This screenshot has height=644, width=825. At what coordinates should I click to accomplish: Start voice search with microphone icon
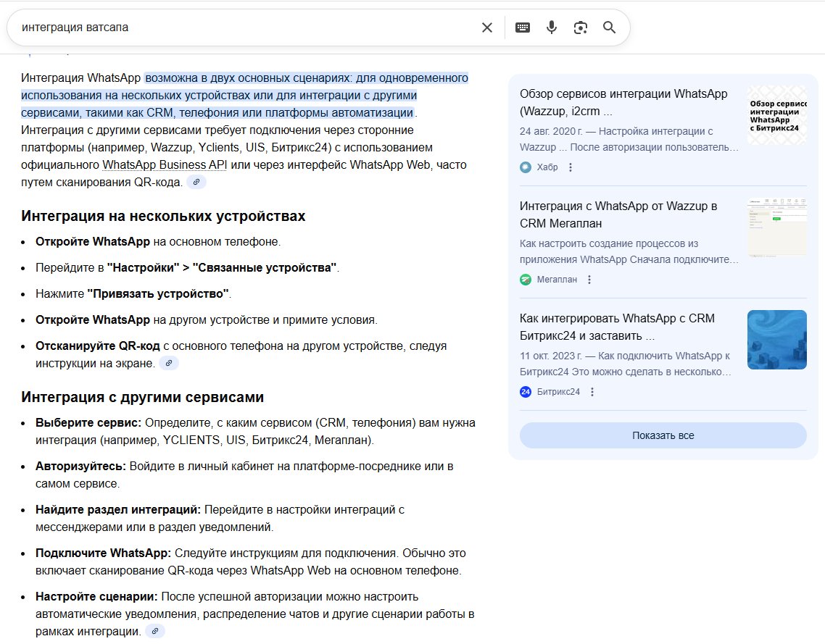click(x=552, y=28)
